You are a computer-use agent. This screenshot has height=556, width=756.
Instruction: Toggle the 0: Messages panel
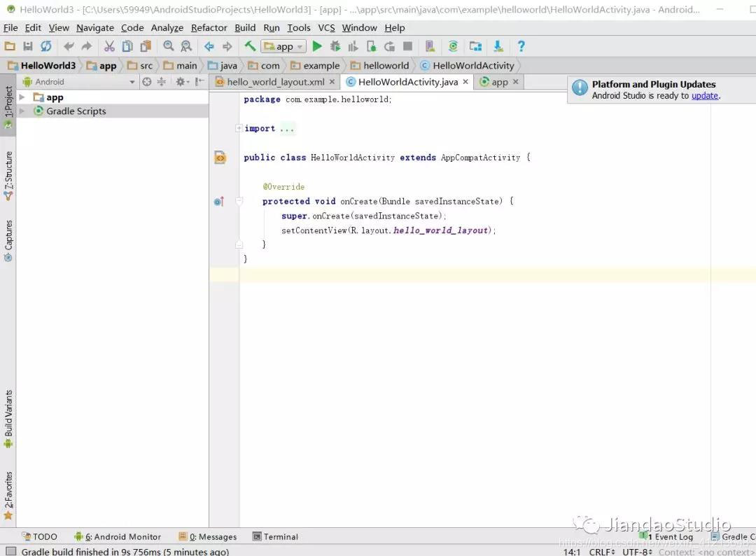point(208,536)
